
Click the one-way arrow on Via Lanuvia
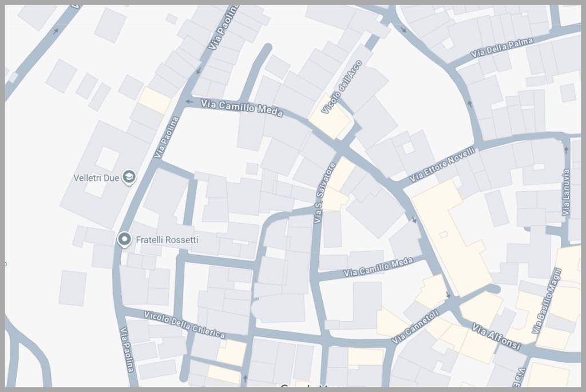pos(566,151)
